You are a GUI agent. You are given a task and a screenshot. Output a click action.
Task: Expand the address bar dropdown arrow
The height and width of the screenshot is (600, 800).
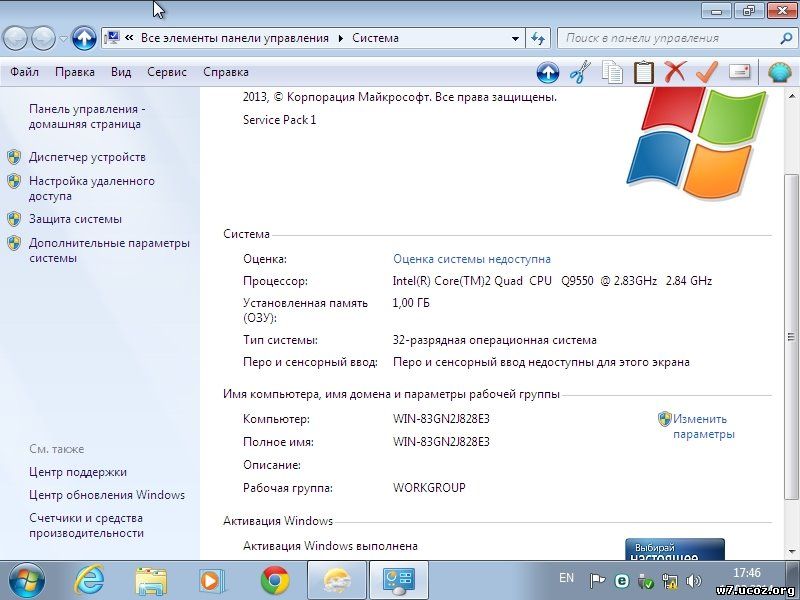(515, 37)
